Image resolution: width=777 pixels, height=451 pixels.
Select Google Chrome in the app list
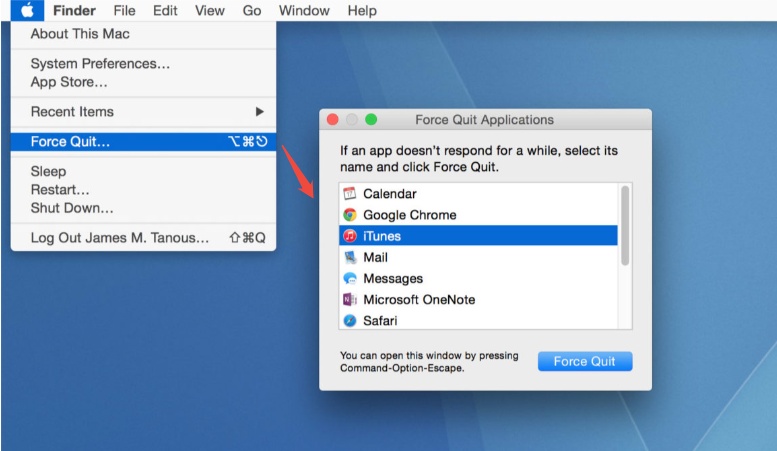478,215
